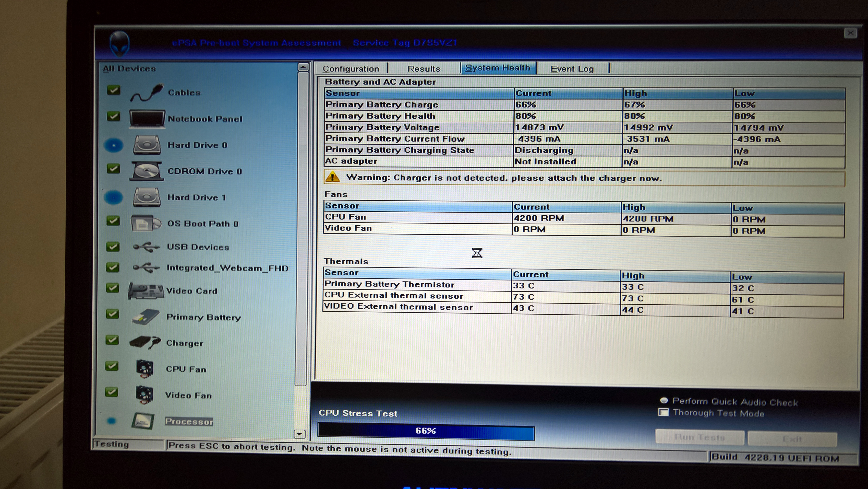This screenshot has height=489, width=868.
Task: Click the 14873 mV voltage value
Action: [x=539, y=128]
